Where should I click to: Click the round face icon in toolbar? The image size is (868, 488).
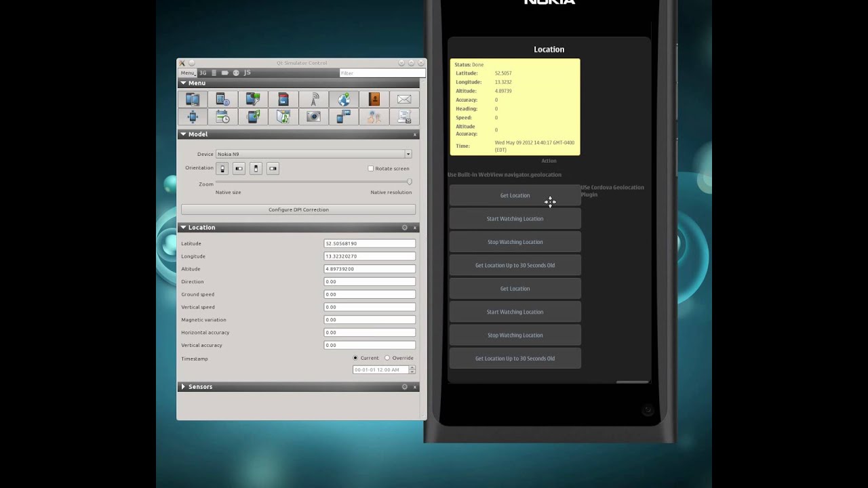coord(236,73)
